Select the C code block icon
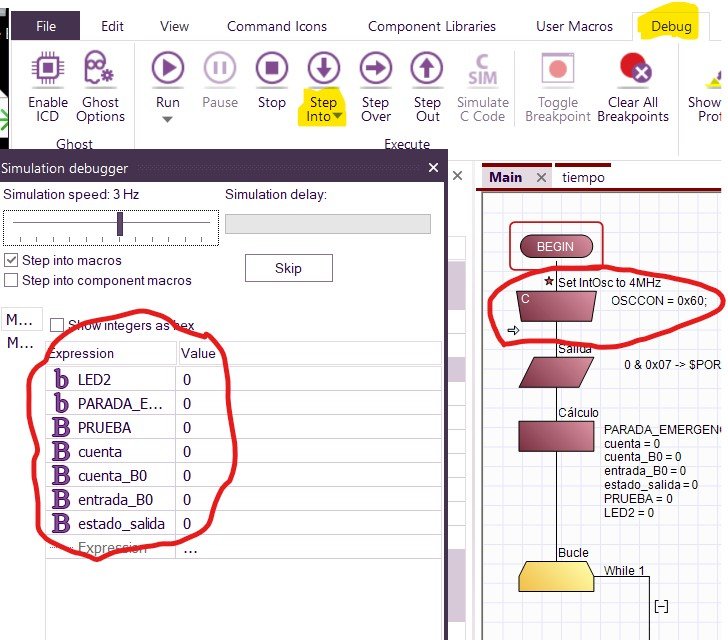The height and width of the screenshot is (640, 728). (x=556, y=306)
